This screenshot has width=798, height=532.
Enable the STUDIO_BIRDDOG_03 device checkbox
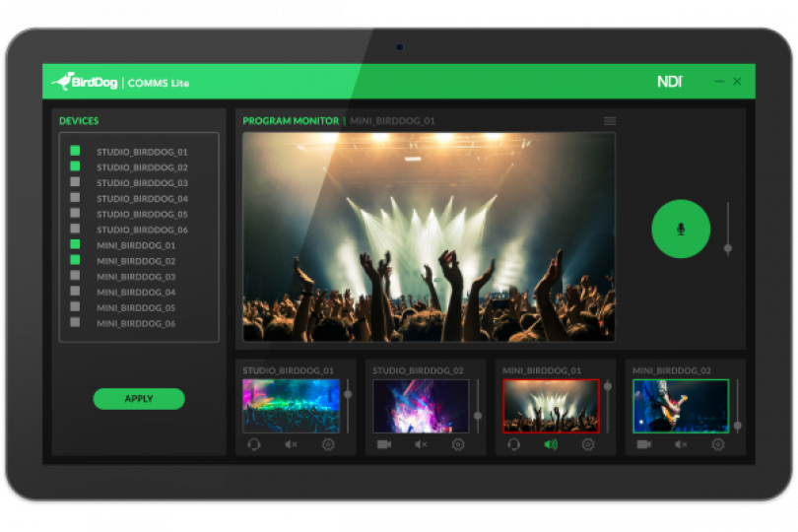[75, 183]
